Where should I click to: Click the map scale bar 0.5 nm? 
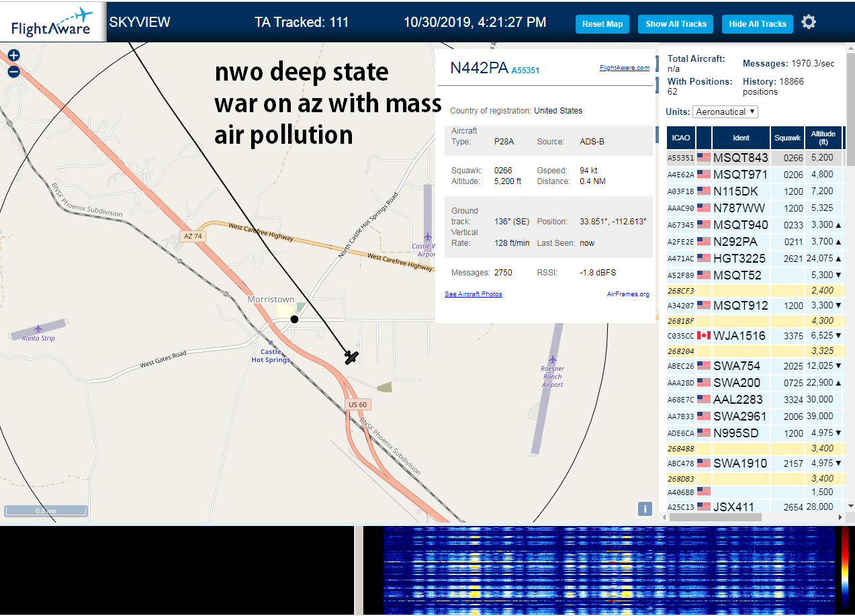pos(46,511)
